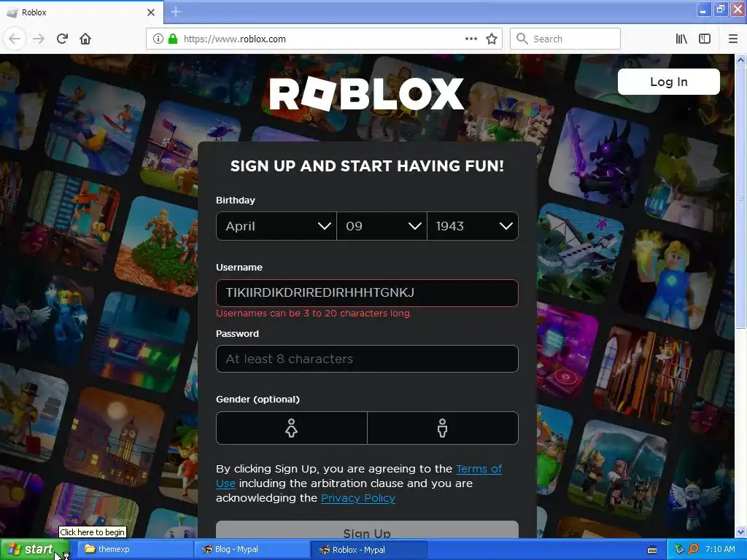
Task: Click the Birthday label
Action: 236,200
